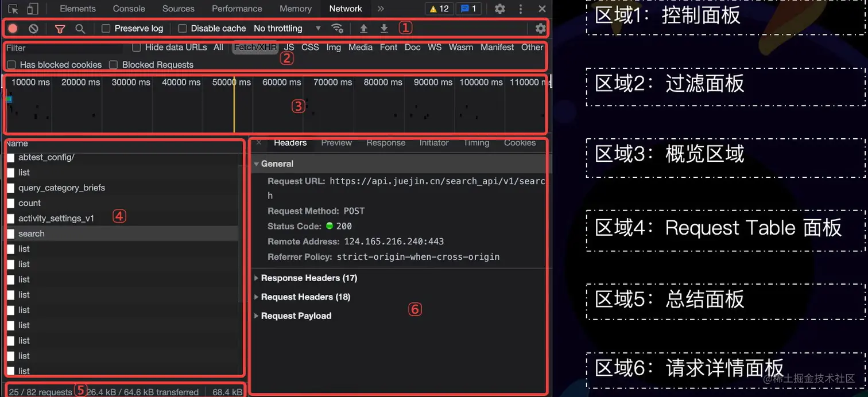Open network conditions wifi icon
868x397 pixels.
coord(338,28)
